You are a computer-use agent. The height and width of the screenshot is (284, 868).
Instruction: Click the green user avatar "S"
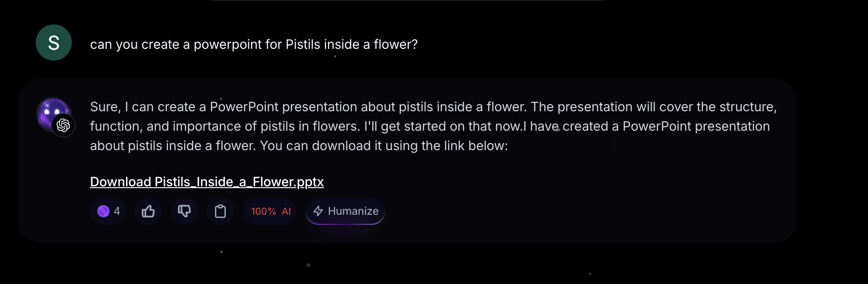coord(54,43)
